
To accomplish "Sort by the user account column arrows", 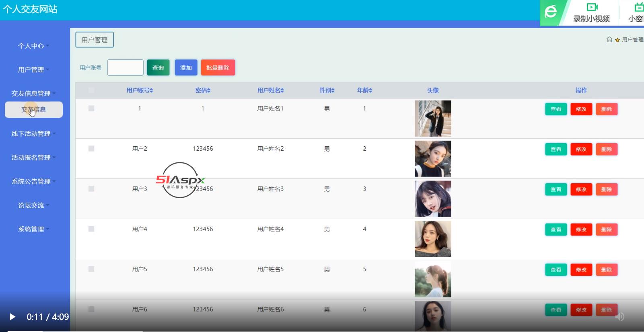I will click(x=151, y=91).
